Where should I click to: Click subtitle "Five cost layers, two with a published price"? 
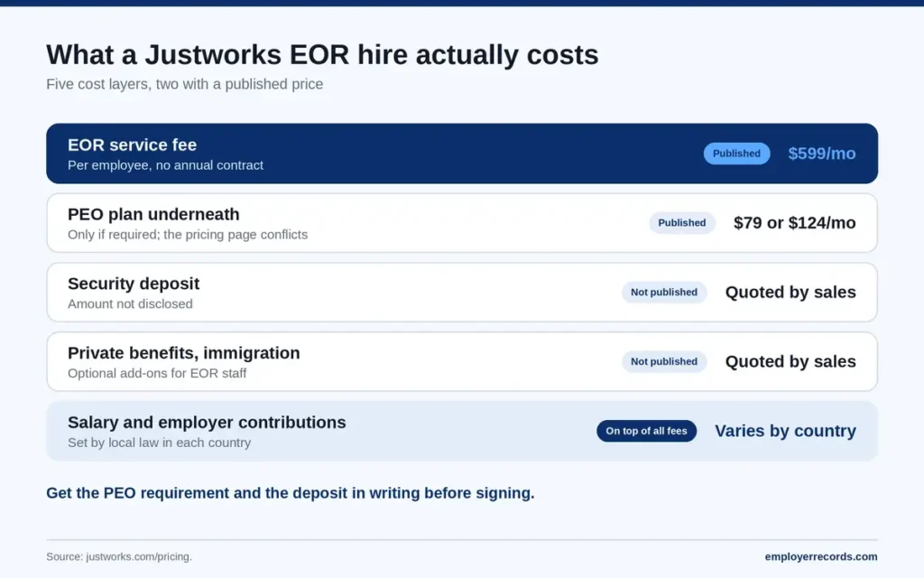click(x=184, y=84)
